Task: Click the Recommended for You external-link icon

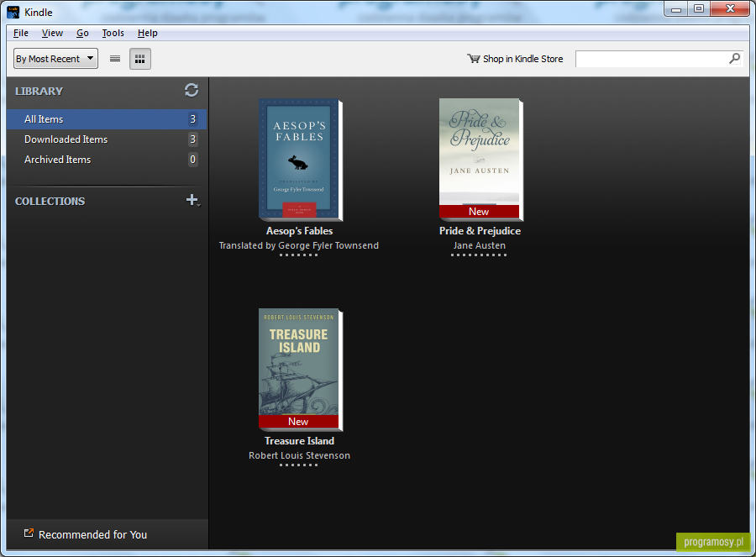Action: (x=29, y=533)
